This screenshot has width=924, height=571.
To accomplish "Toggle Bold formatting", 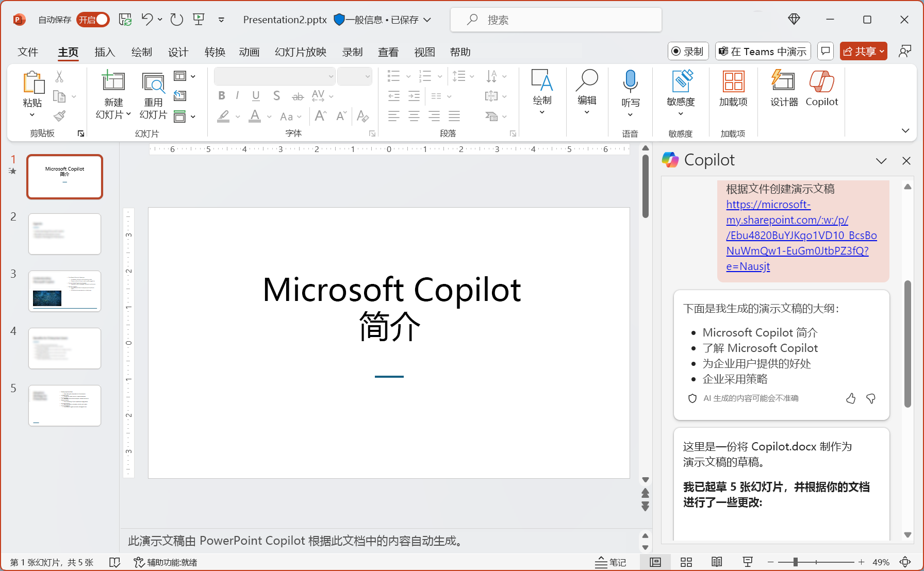I will point(222,96).
